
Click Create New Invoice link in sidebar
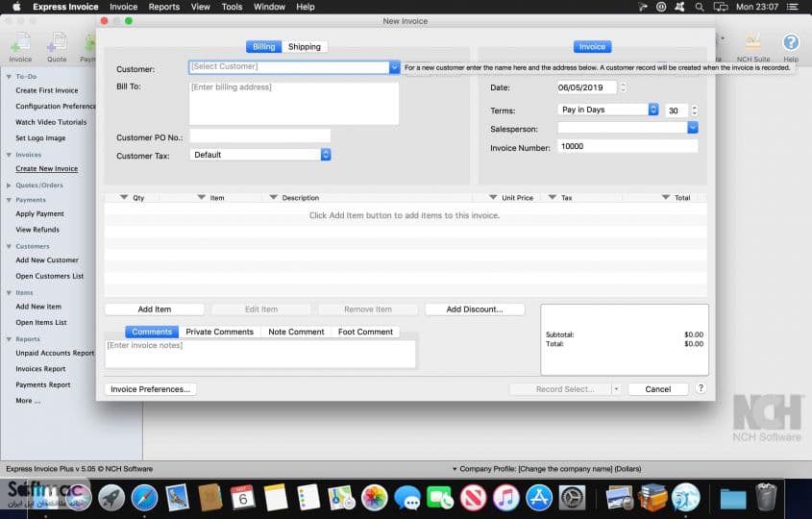tap(47, 169)
